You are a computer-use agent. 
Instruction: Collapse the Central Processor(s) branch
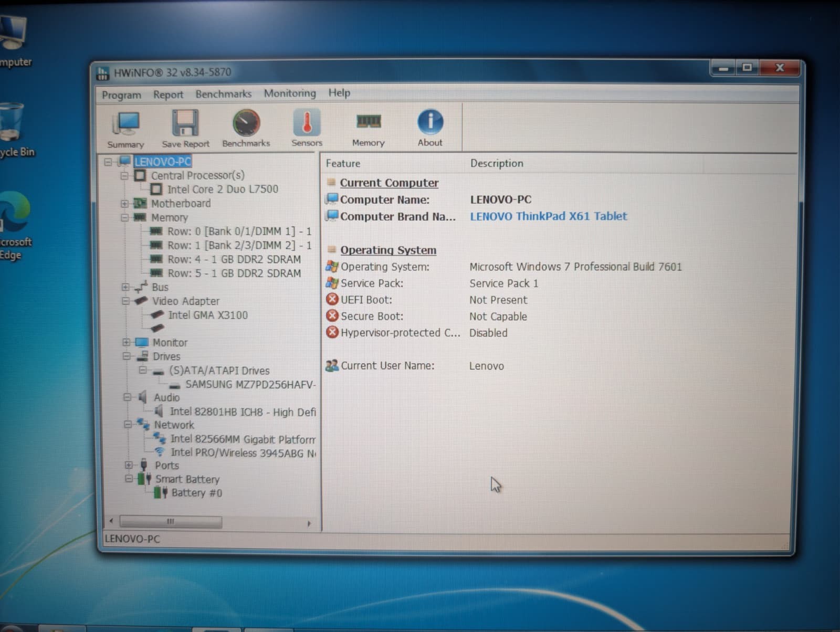[x=124, y=176]
